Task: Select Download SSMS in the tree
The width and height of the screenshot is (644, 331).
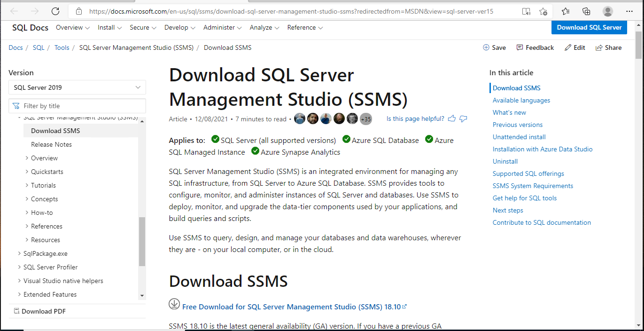Action: point(55,131)
